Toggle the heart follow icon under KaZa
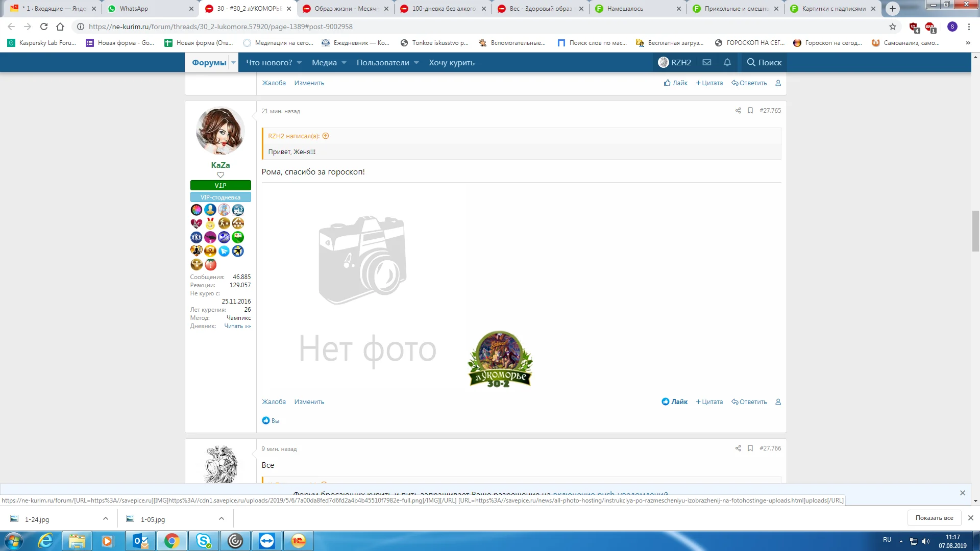This screenshot has height=551, width=980. (220, 174)
